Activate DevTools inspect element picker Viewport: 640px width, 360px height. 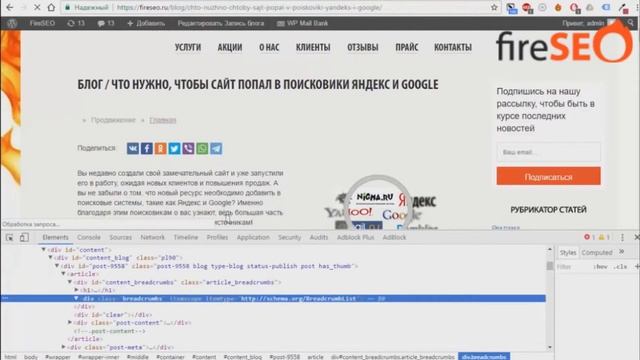9,237
